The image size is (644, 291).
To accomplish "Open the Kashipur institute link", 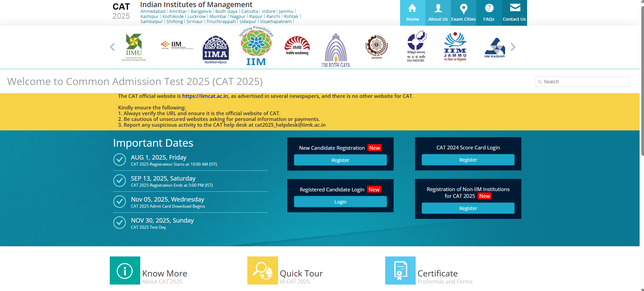I will pyautogui.click(x=149, y=17).
